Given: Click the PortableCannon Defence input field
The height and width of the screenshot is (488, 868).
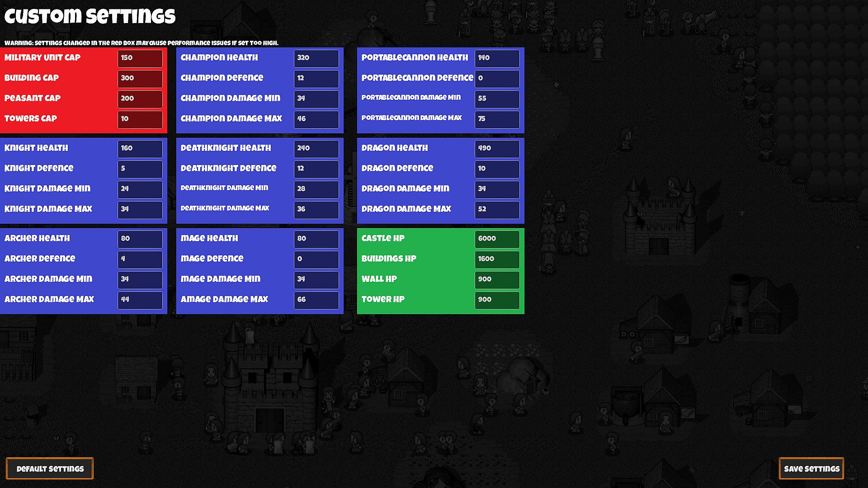Looking at the screenshot, I should 497,79.
